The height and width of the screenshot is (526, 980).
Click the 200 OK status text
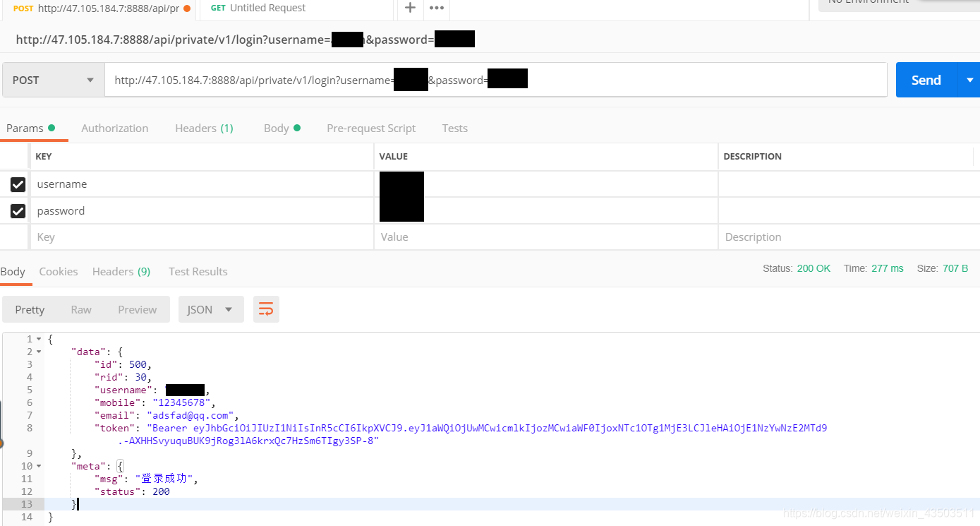(813, 268)
